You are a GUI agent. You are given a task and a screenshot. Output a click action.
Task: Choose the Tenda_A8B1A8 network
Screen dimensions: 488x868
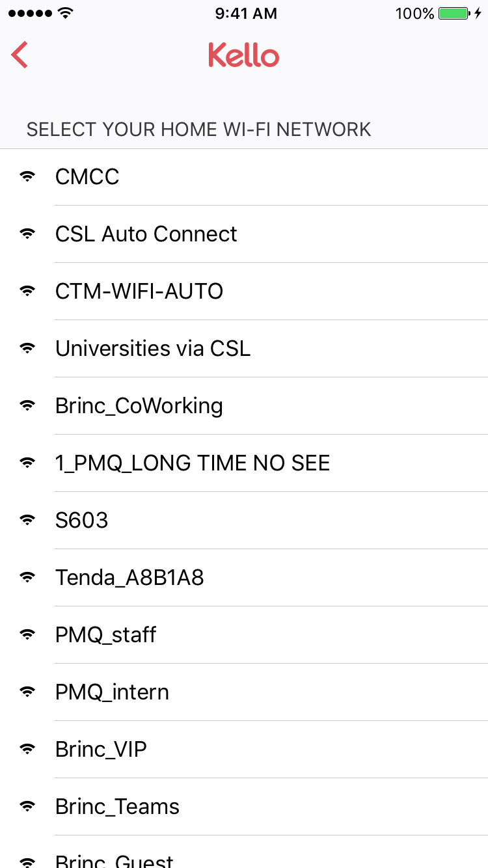coord(244,578)
